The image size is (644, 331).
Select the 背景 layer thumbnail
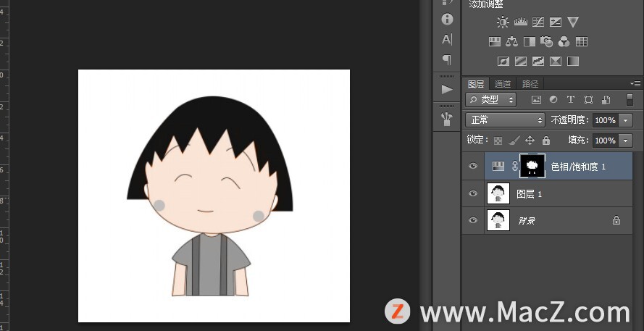(x=498, y=220)
